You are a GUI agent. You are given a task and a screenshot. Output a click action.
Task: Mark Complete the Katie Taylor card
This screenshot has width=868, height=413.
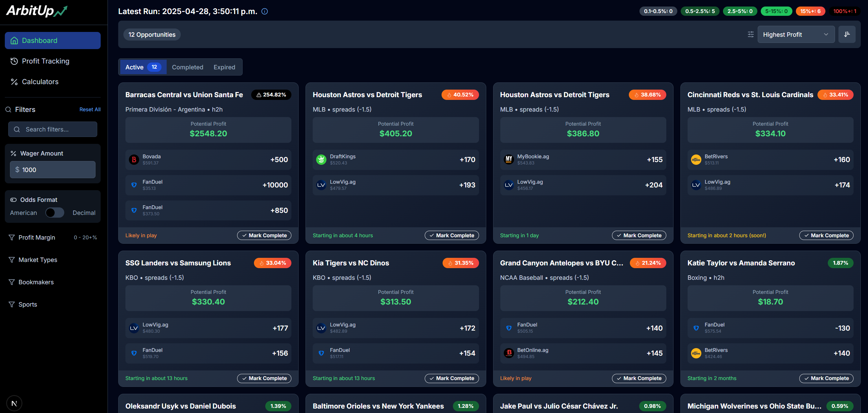(x=826, y=378)
